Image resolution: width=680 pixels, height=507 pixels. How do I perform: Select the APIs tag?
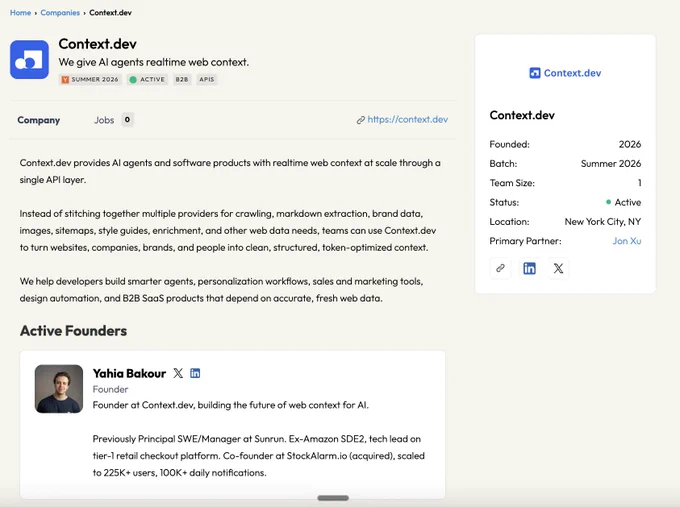(x=206, y=79)
